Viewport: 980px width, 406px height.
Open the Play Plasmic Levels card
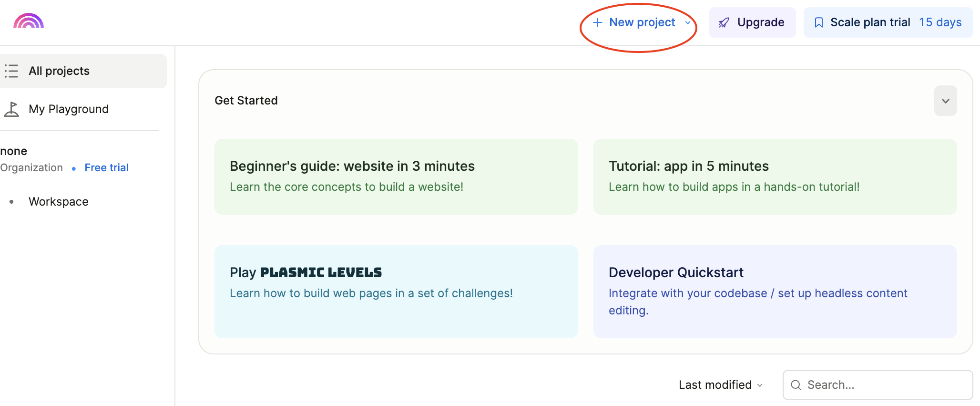[396, 291]
